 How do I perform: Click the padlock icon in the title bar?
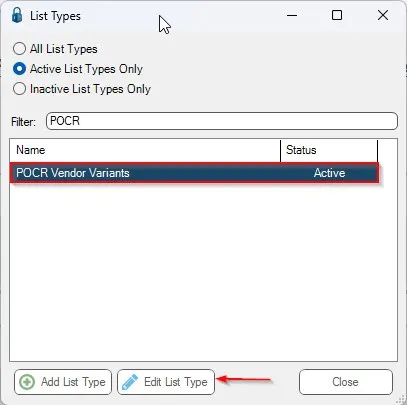tap(17, 16)
